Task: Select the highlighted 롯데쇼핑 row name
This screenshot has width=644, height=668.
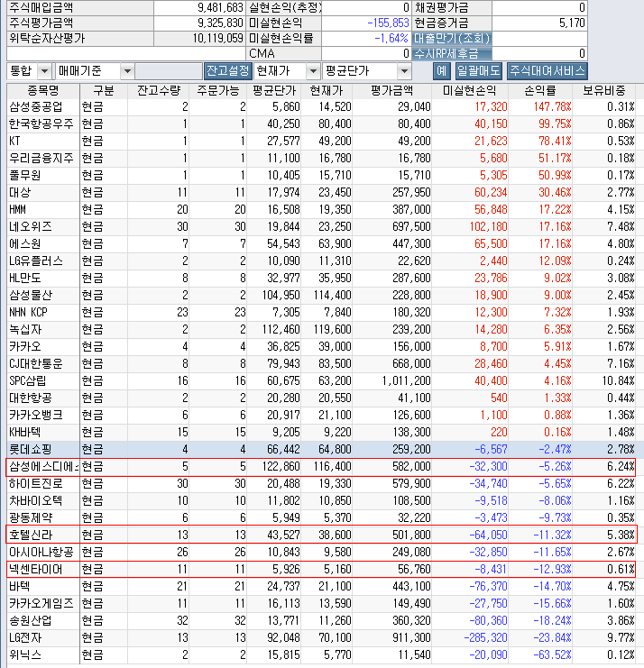Action: point(31,450)
